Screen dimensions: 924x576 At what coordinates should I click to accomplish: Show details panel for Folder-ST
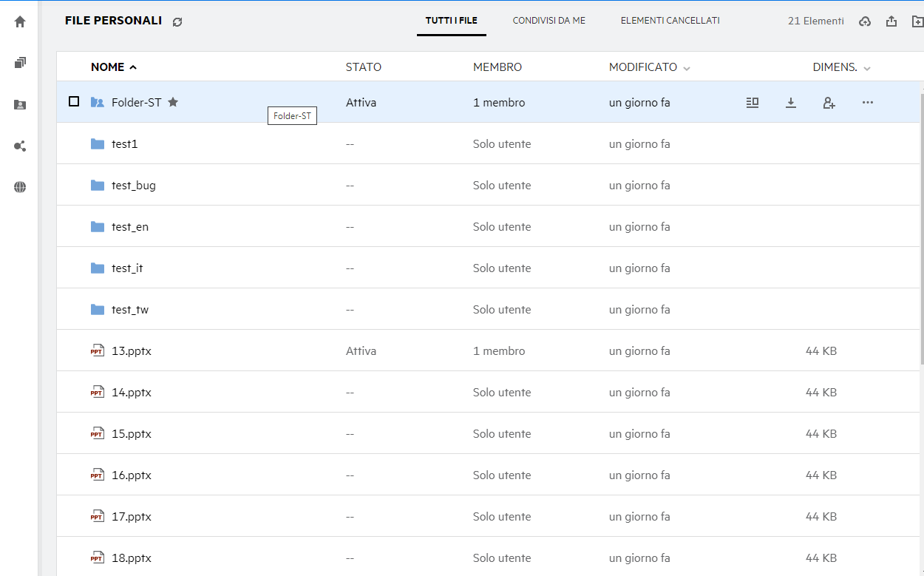point(753,103)
